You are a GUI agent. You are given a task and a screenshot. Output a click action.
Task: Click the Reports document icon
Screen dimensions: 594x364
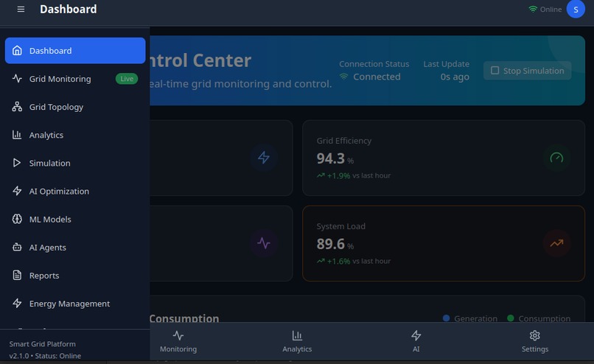[17, 275]
